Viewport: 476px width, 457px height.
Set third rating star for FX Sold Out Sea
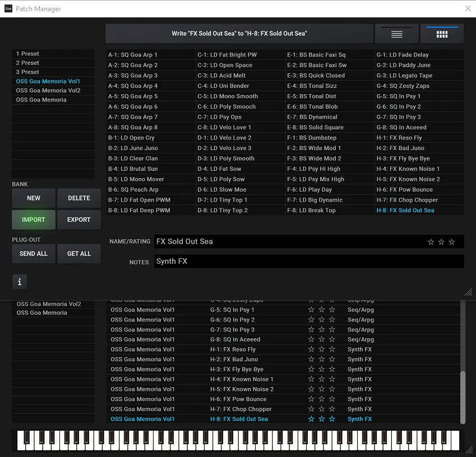pyautogui.click(x=452, y=242)
